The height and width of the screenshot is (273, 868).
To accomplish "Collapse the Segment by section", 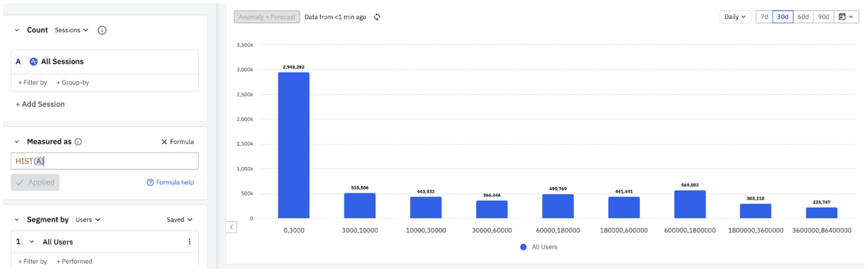I will coord(17,220).
